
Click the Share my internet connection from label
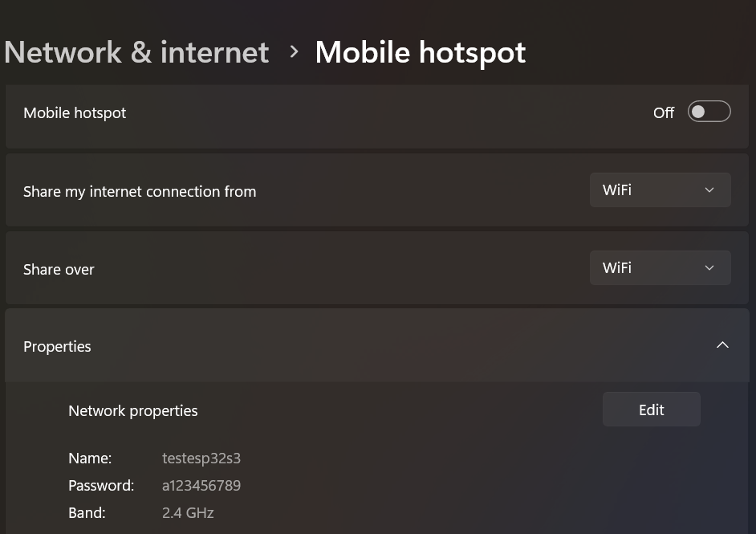coord(140,192)
